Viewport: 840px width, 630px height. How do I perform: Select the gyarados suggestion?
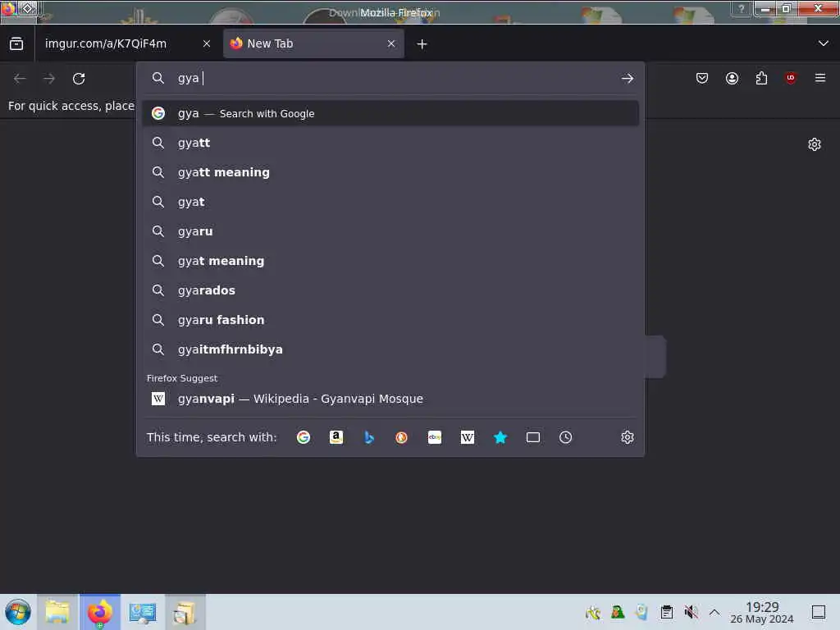click(x=390, y=290)
